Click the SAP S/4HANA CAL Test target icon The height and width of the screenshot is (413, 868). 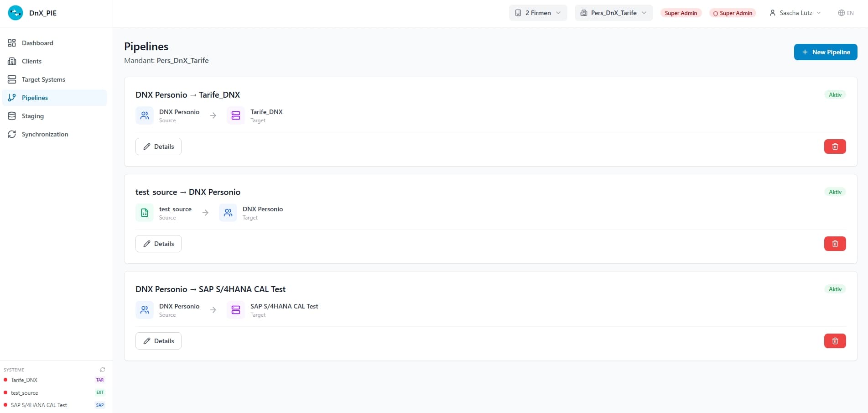point(236,310)
